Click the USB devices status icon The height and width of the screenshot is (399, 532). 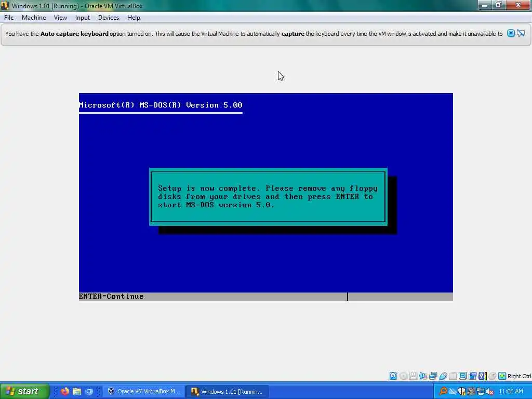pos(443,376)
